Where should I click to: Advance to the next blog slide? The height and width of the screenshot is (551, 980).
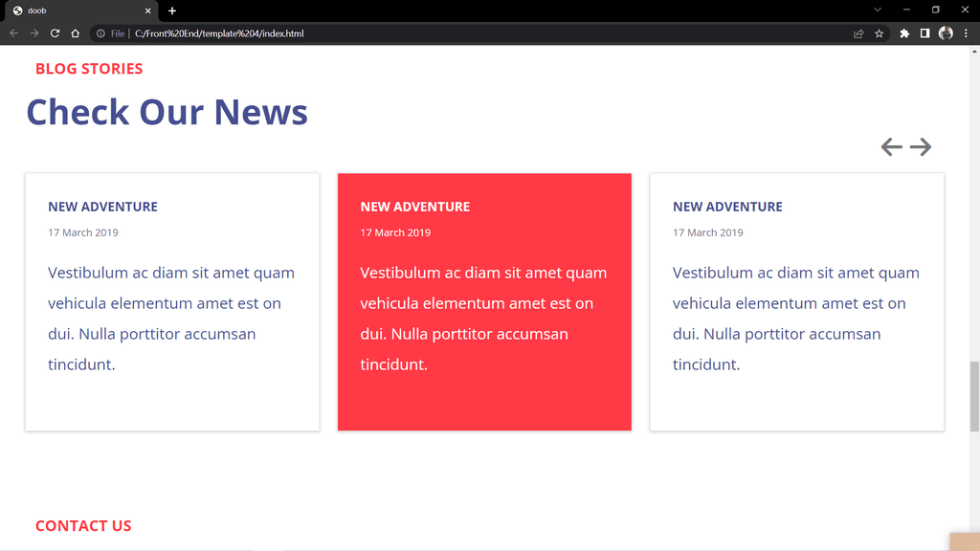[x=921, y=146]
